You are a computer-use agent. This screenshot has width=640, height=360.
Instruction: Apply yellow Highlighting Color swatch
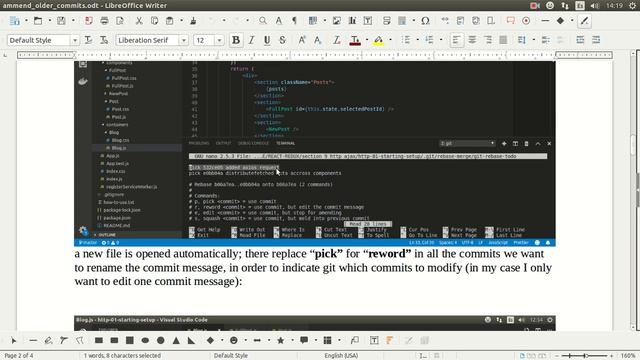pos(378,40)
